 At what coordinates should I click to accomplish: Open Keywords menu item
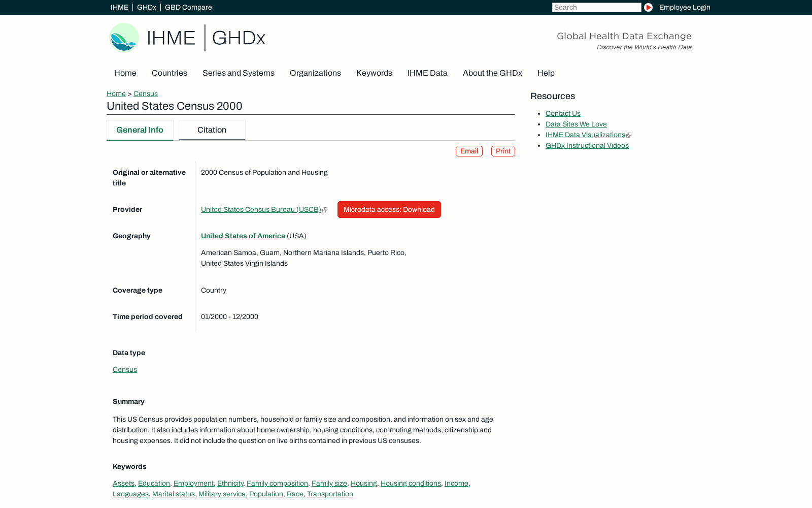tap(374, 73)
